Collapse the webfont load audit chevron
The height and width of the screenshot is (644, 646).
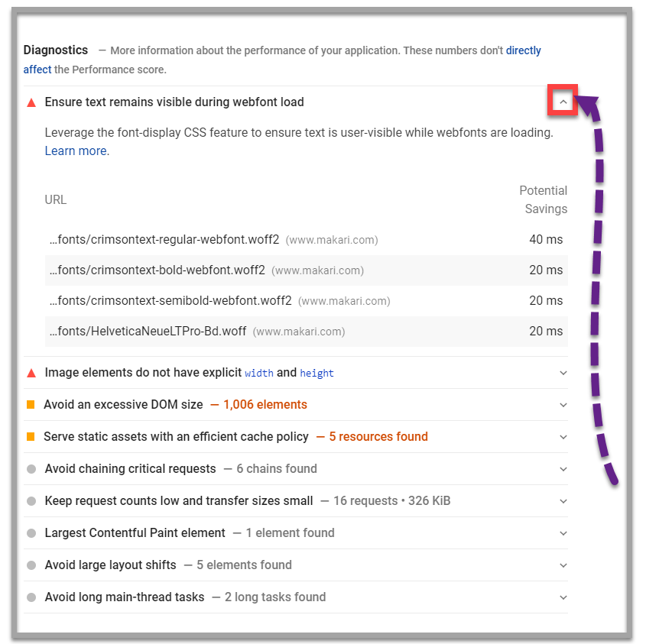click(x=563, y=102)
